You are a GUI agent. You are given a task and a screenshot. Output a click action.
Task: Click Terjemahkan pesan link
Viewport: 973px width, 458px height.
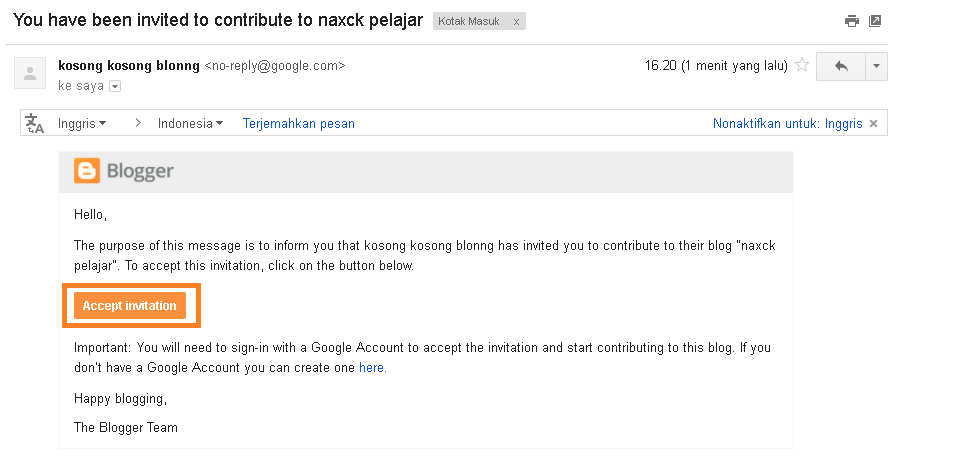point(298,123)
